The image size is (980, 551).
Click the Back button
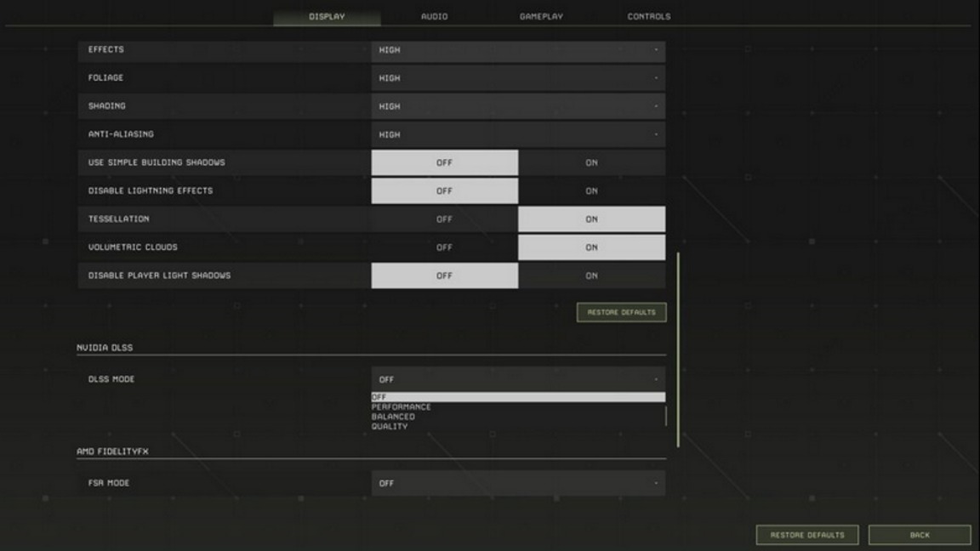coord(920,535)
